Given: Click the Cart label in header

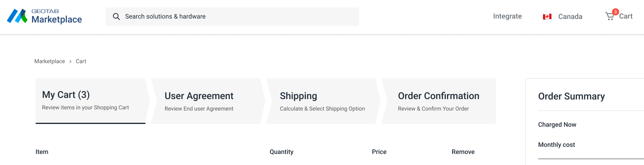Looking at the screenshot, I should 625,16.
